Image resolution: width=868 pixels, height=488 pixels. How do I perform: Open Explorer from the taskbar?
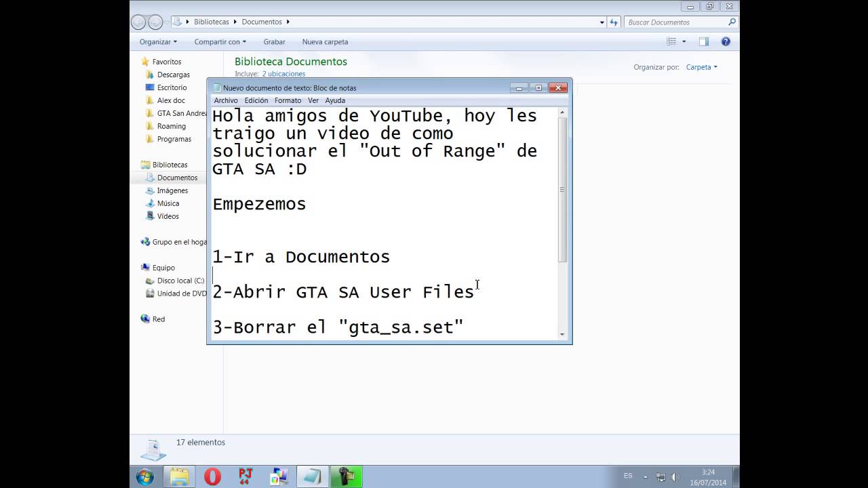179,476
